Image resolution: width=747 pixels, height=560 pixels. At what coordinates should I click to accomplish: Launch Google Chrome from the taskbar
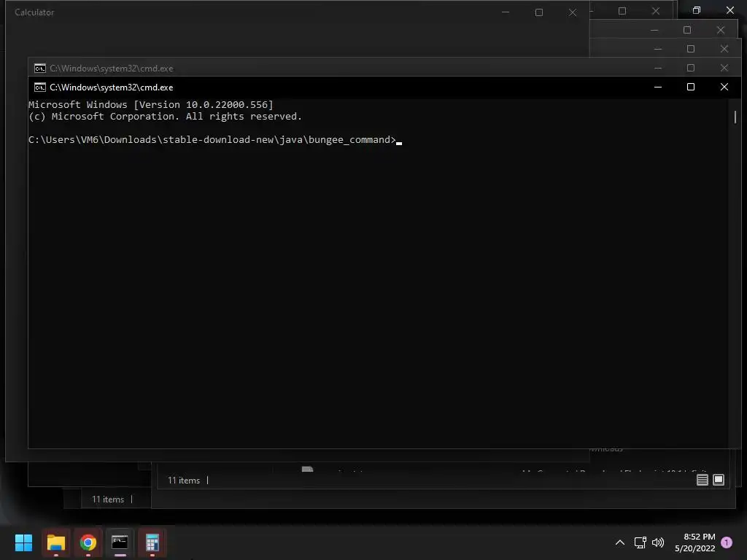(88, 542)
